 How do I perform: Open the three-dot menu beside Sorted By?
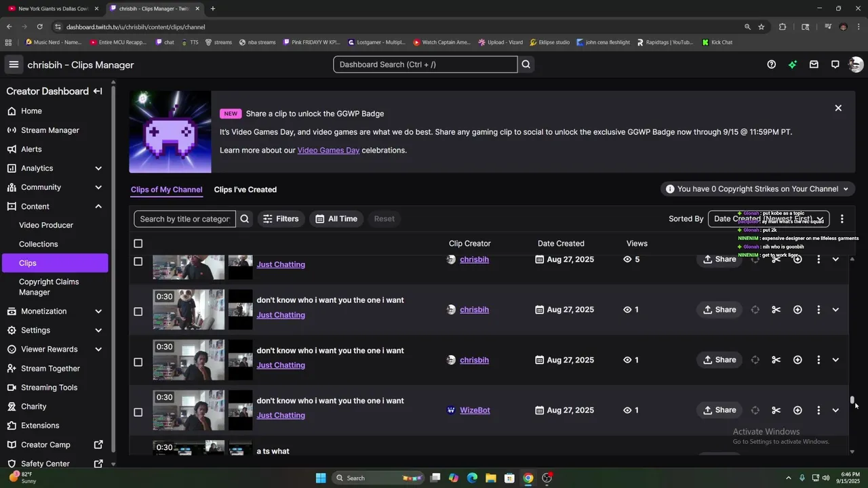(x=842, y=219)
